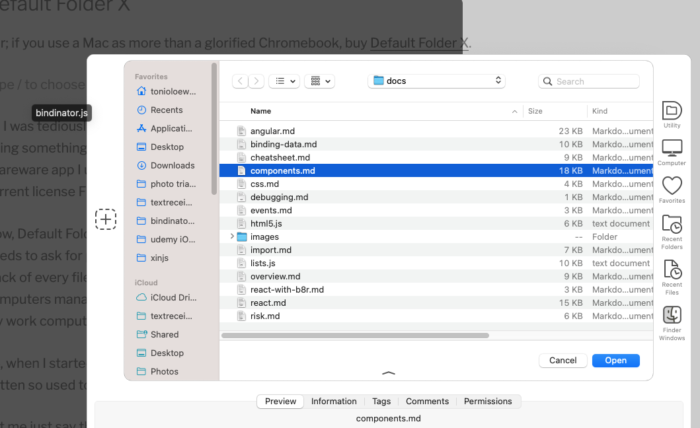This screenshot has height=428, width=700.
Task: Select the react.md file
Action: (436, 303)
